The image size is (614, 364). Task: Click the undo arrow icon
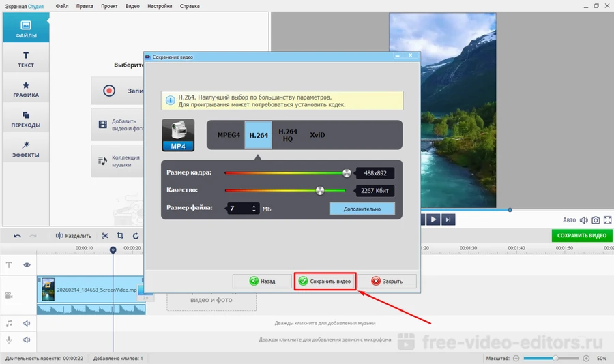(x=17, y=236)
